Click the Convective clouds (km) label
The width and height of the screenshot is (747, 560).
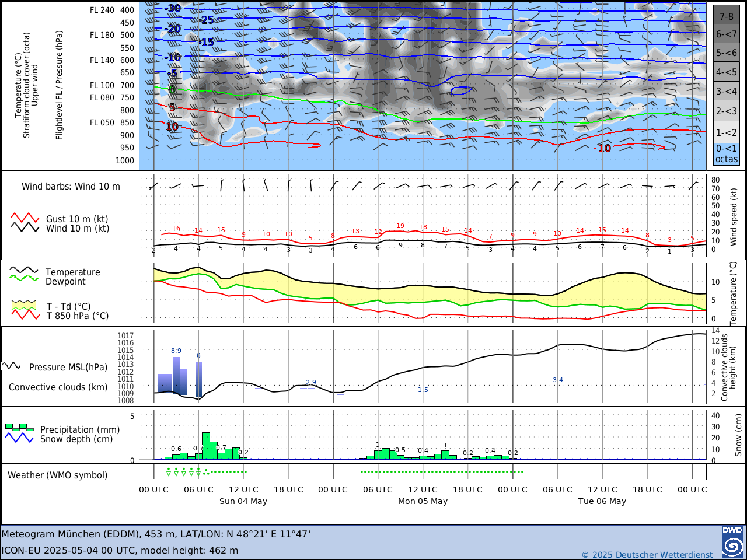point(58,387)
